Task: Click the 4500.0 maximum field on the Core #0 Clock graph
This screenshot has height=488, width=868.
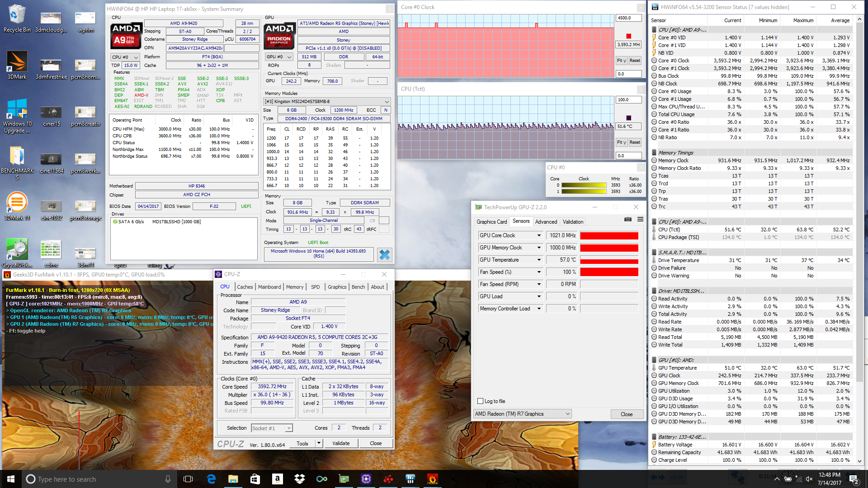Action: (x=628, y=18)
